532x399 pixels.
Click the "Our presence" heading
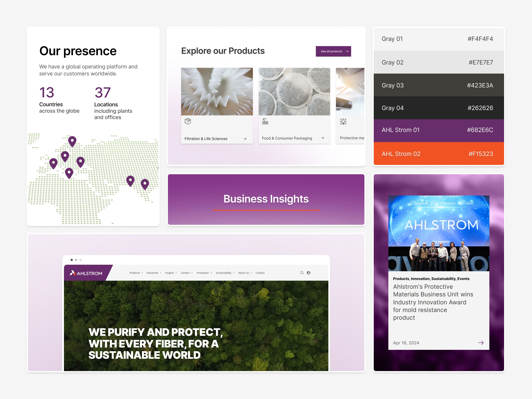click(78, 51)
